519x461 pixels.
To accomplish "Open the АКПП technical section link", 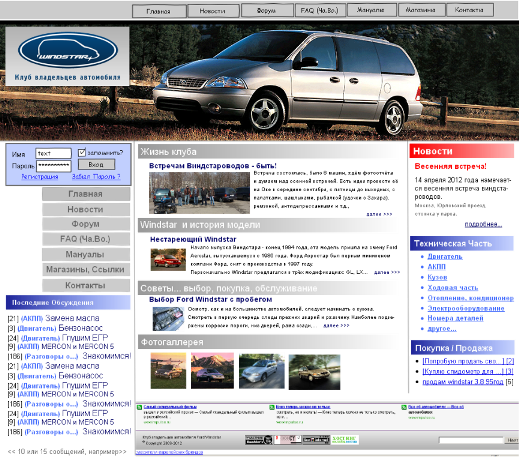I will (x=436, y=267).
